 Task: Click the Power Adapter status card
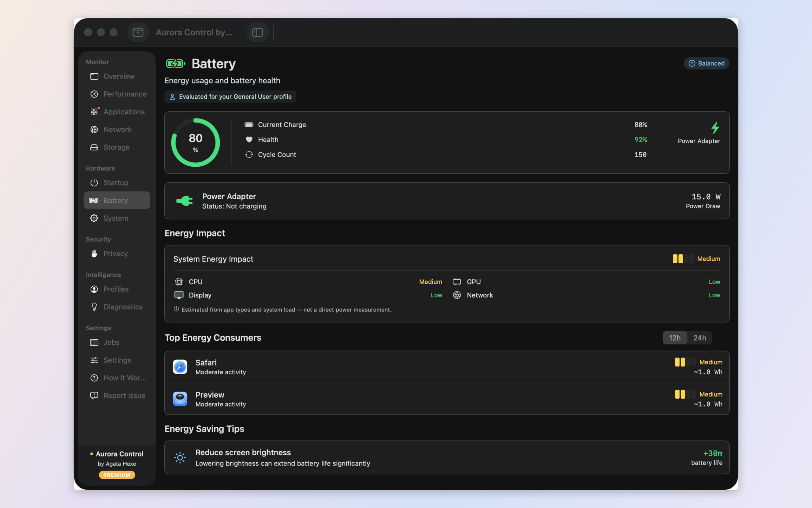[447, 201]
